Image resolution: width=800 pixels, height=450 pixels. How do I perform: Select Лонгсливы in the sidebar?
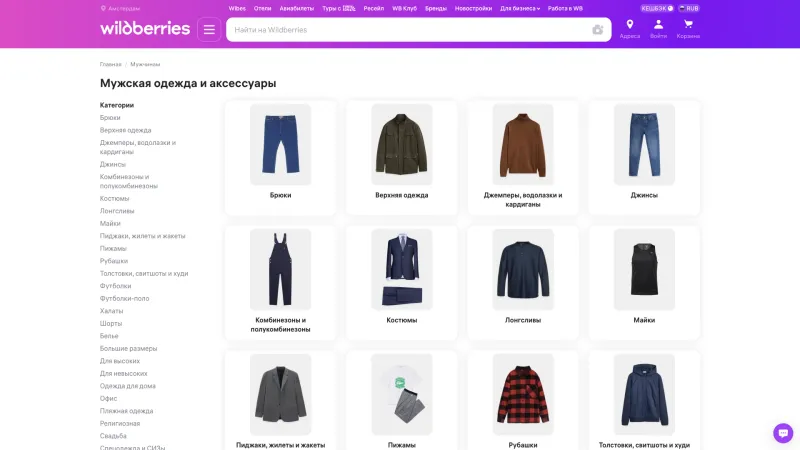[x=117, y=211]
